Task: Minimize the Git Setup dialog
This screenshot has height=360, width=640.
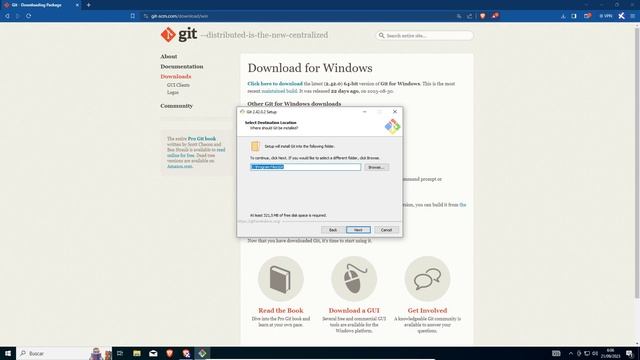Action: (x=364, y=111)
